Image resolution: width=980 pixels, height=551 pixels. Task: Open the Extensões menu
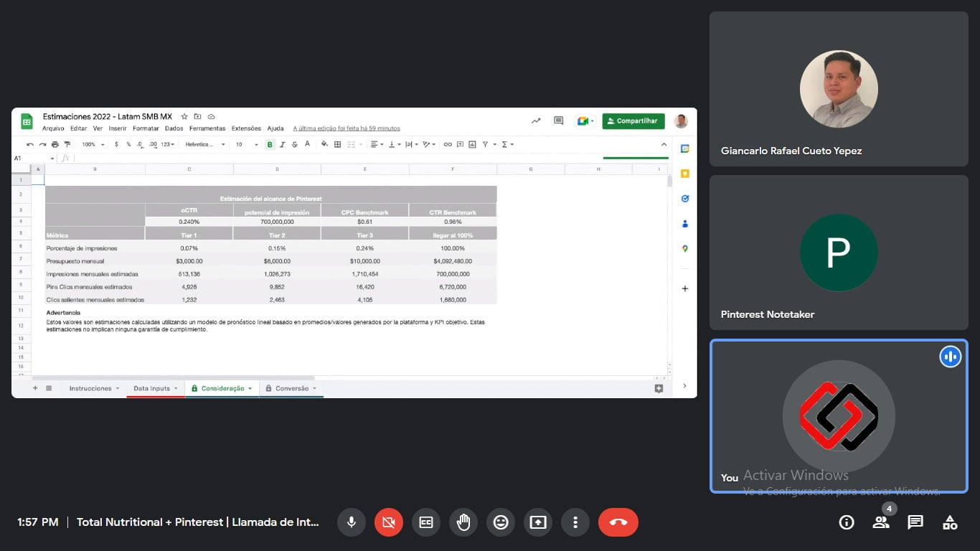246,128
